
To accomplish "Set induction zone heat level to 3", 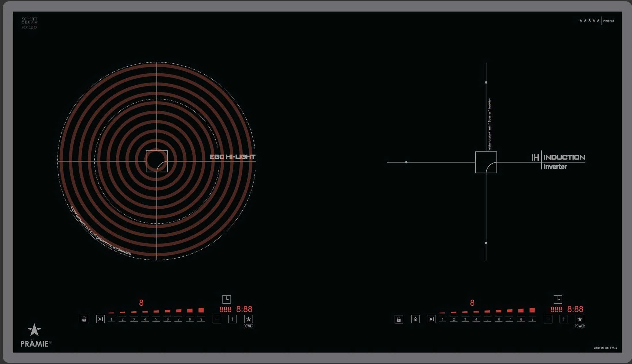I will click(465, 319).
